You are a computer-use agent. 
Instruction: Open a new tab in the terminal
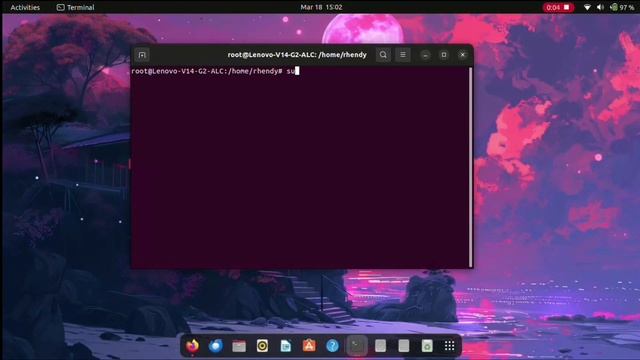pos(142,55)
